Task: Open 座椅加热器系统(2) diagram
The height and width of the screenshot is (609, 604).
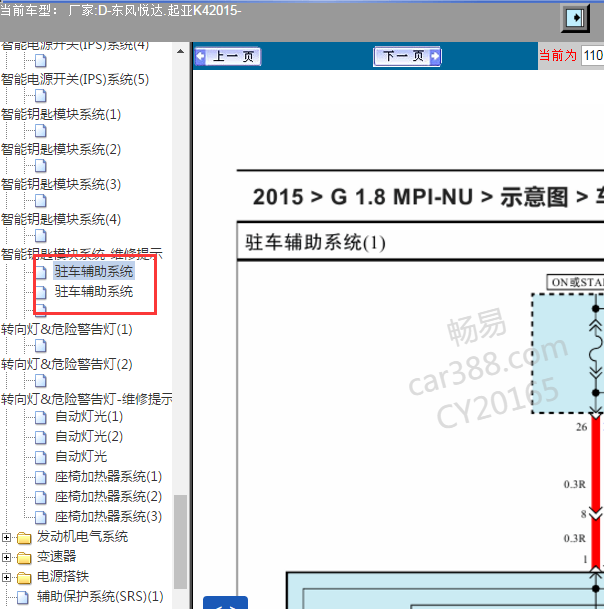Action: click(x=108, y=497)
